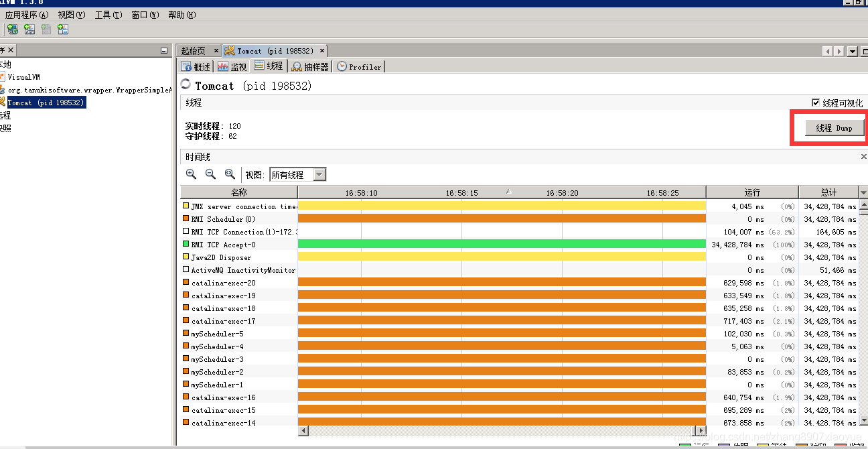Close the 起始页 tab
868x449 pixels.
point(216,51)
